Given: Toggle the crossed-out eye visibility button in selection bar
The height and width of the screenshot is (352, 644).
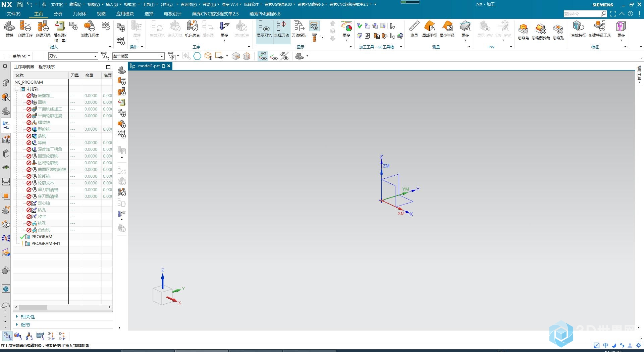Looking at the screenshot, I should (284, 56).
